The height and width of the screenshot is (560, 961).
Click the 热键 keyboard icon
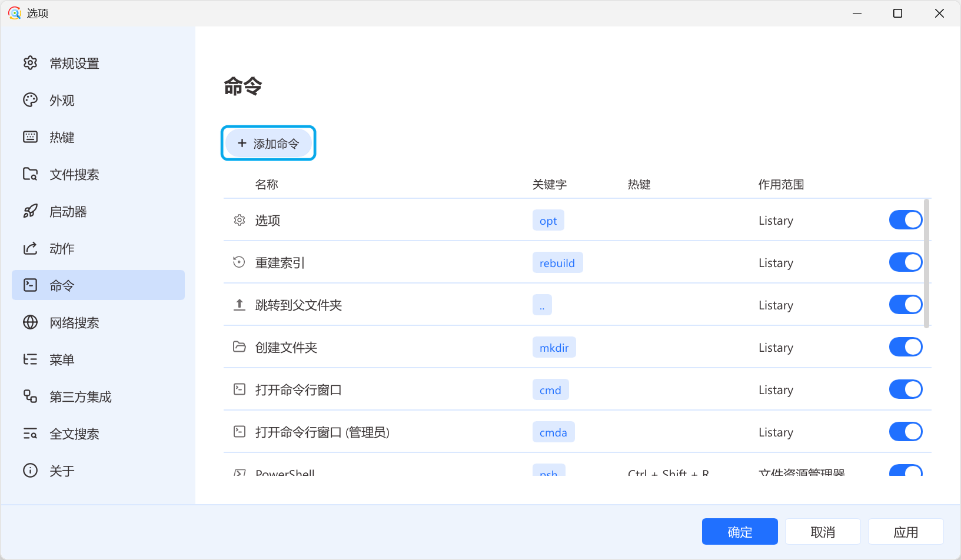tap(30, 137)
